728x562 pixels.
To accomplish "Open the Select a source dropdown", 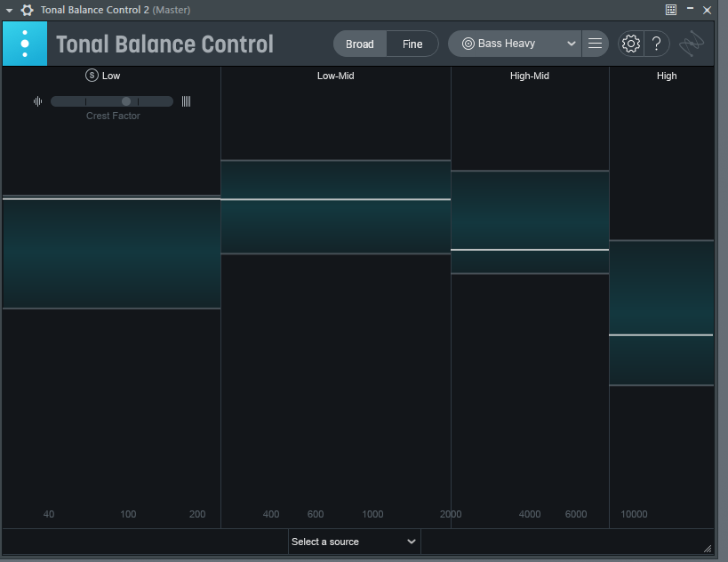I will [354, 542].
